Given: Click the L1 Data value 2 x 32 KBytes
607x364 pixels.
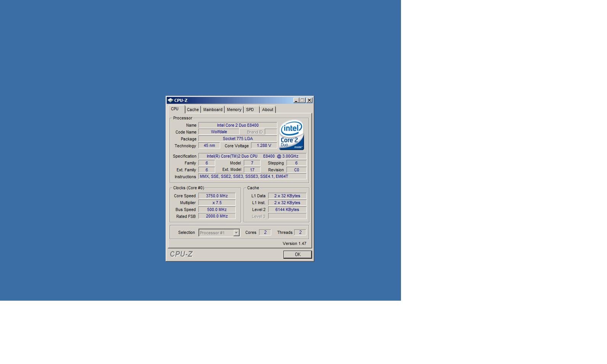Looking at the screenshot, I should tap(287, 196).
